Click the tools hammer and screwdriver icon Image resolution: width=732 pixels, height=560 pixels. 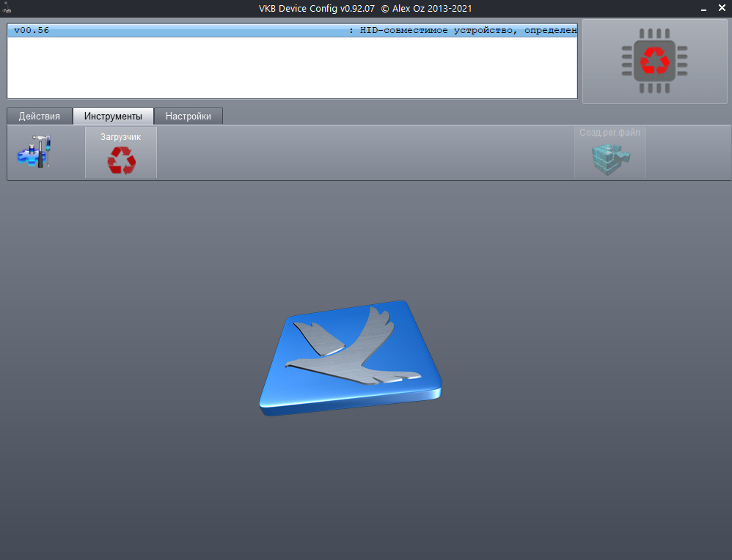(x=34, y=152)
